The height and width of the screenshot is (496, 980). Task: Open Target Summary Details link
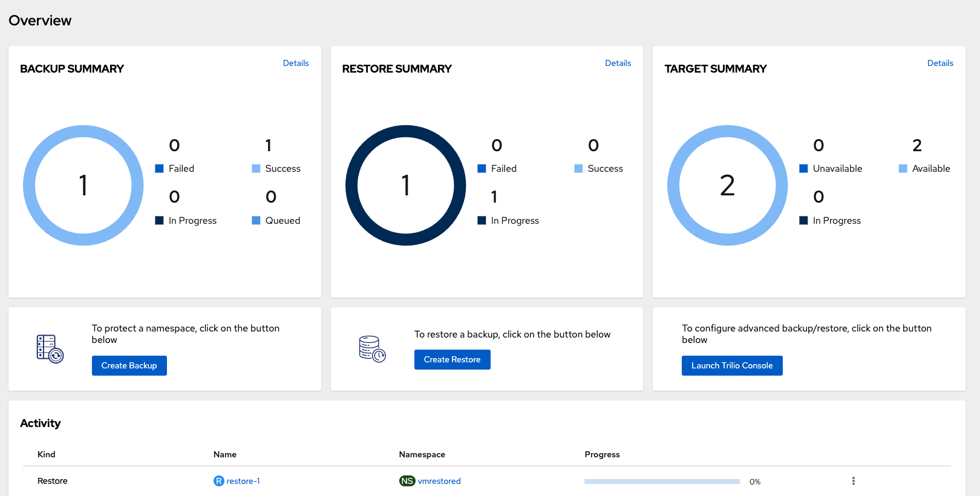click(940, 63)
